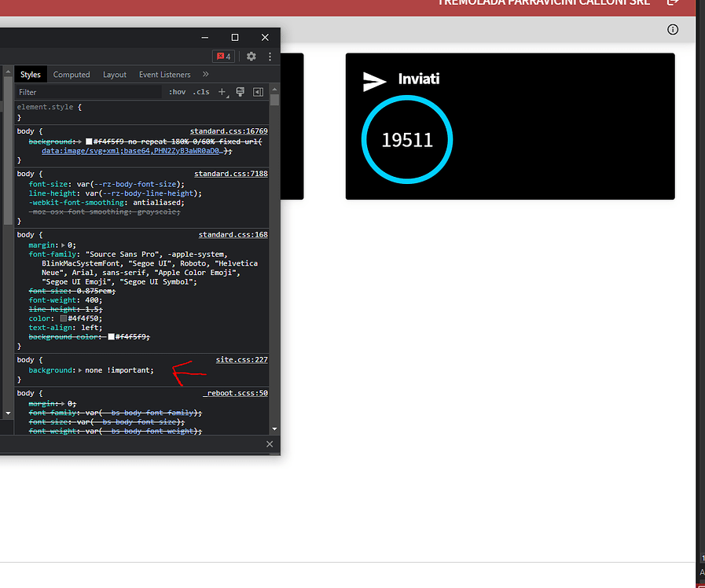Open the Event Listeners tab

pos(164,74)
